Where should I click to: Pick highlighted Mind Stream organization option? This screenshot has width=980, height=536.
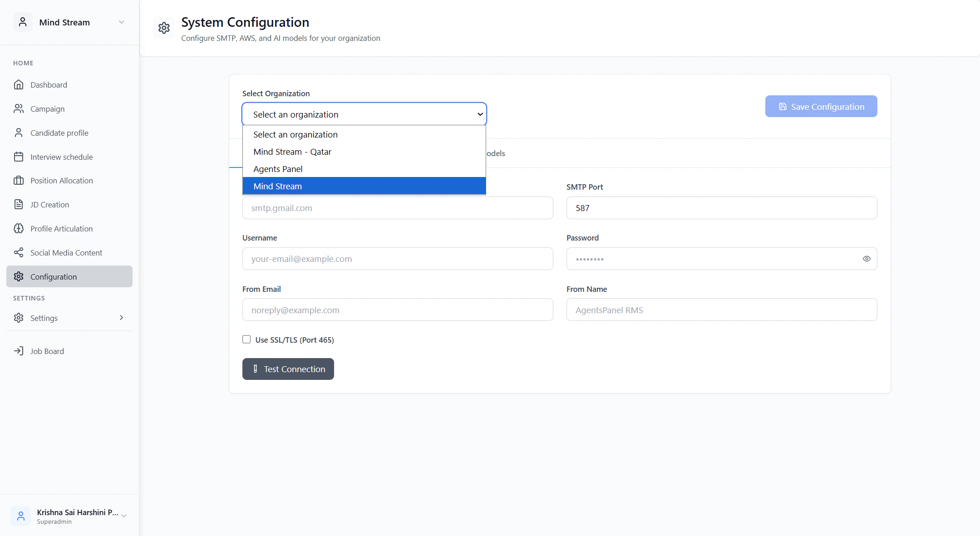tap(278, 187)
